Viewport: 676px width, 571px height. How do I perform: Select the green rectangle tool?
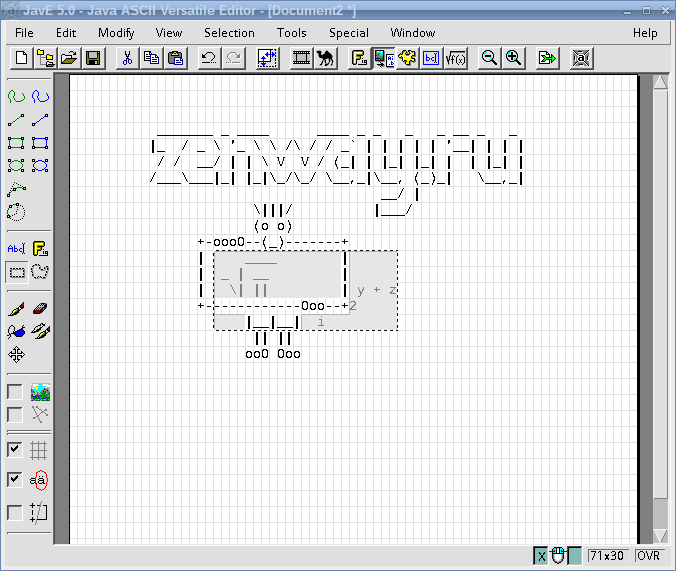(16, 143)
